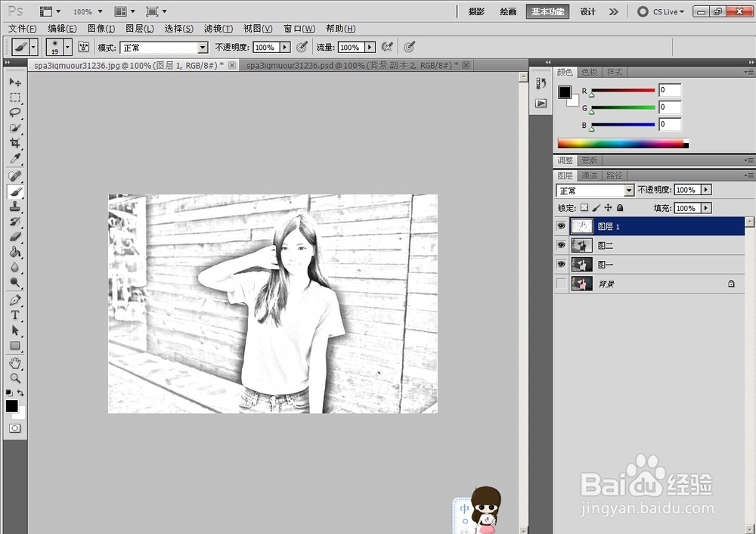Select the Rectangle shape tool
Image resolution: width=756 pixels, height=534 pixels.
(15, 346)
